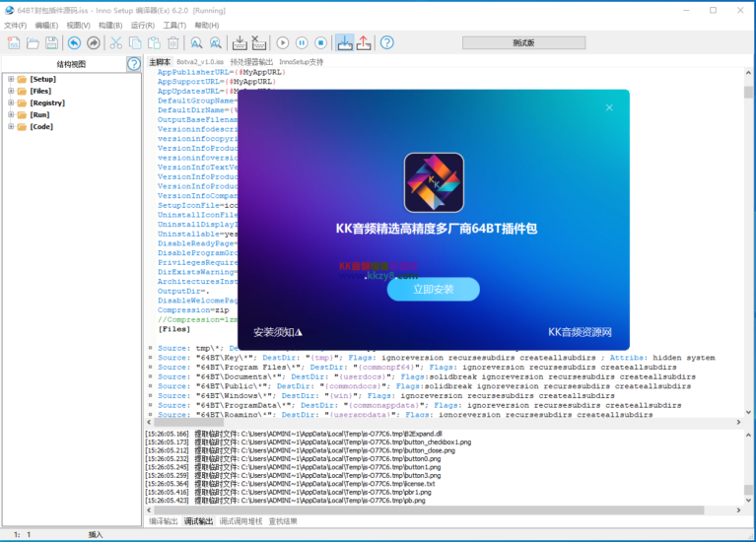Stop the running setup with stop icon
The height and width of the screenshot is (542, 756).
(320, 42)
